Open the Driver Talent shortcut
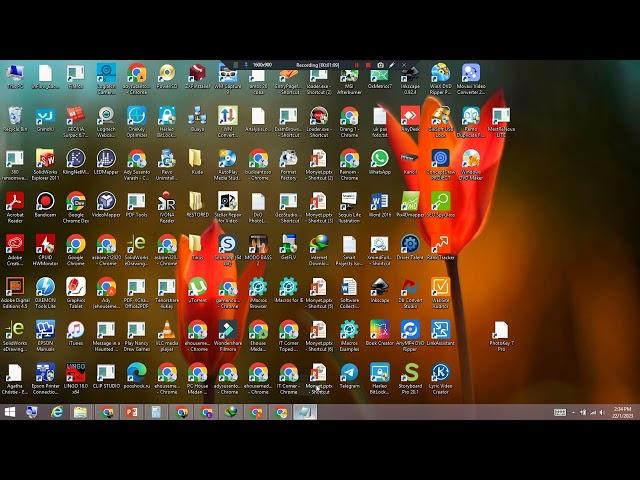Screen dimensions: 640x480 [x=410, y=247]
